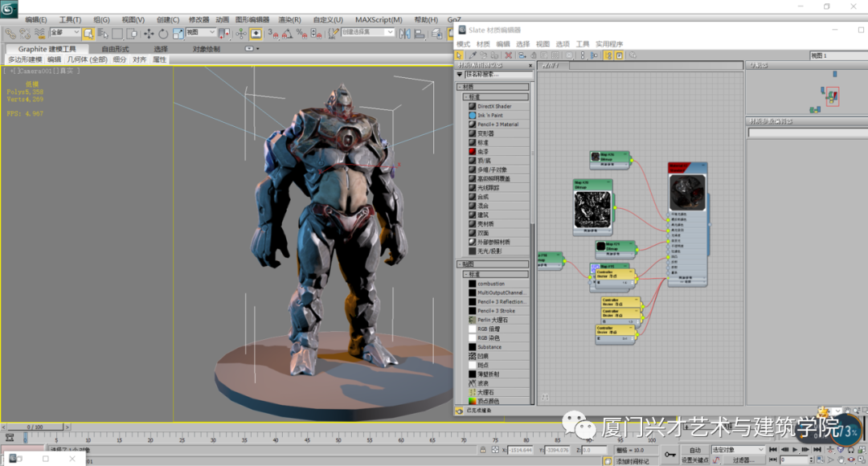Image resolution: width=868 pixels, height=466 pixels.
Task: Select the Slate Select tool arrow icon
Action: tap(459, 55)
